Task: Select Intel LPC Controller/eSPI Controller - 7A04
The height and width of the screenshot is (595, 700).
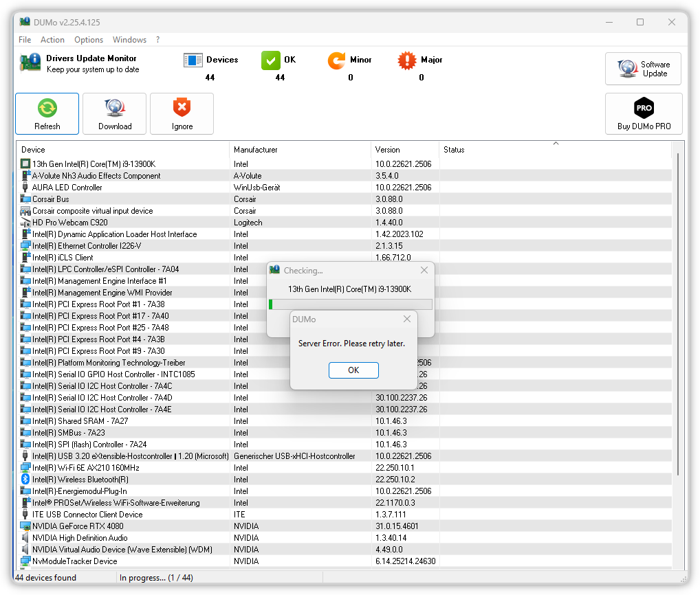Action: coord(105,269)
